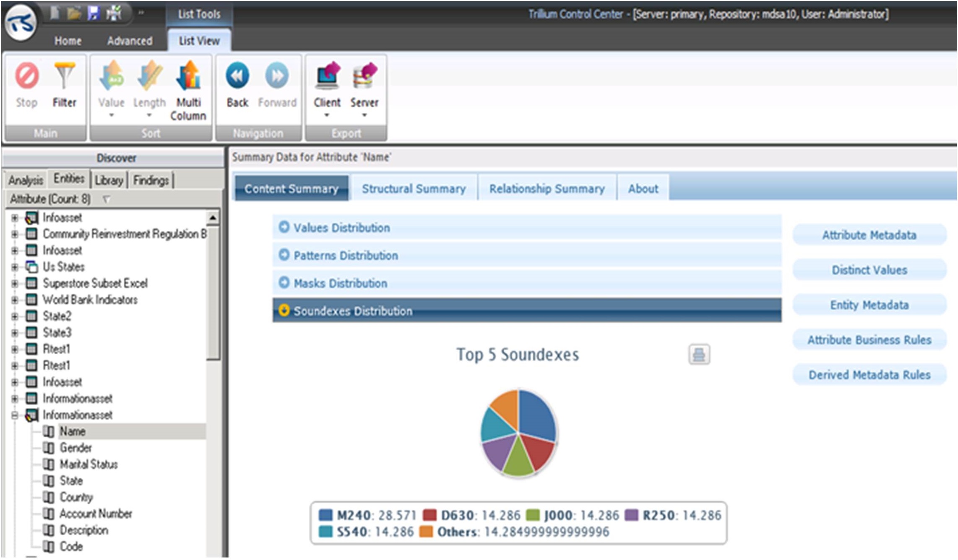Click the blue M240 legend swatch
Image resolution: width=958 pixels, height=560 pixels.
[x=325, y=515]
